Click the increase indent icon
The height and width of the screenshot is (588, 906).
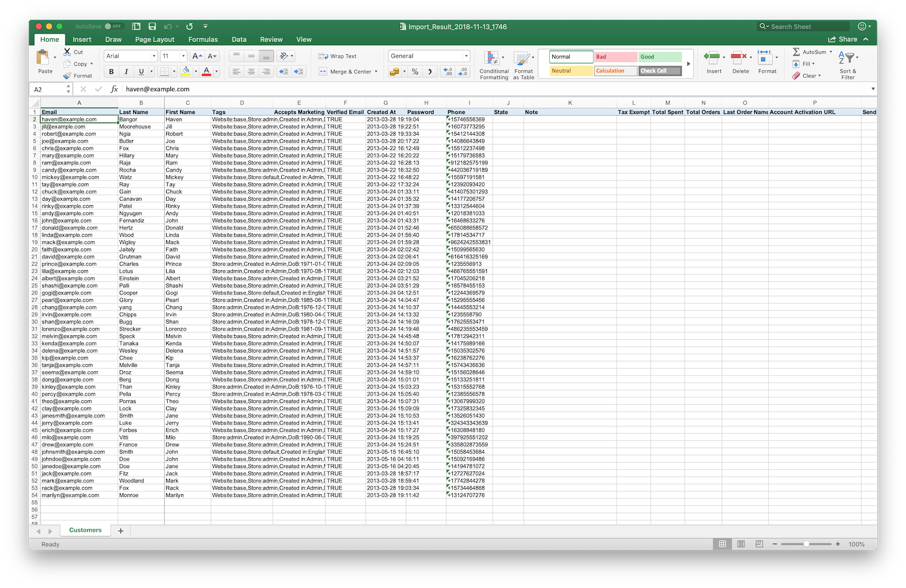tap(299, 71)
